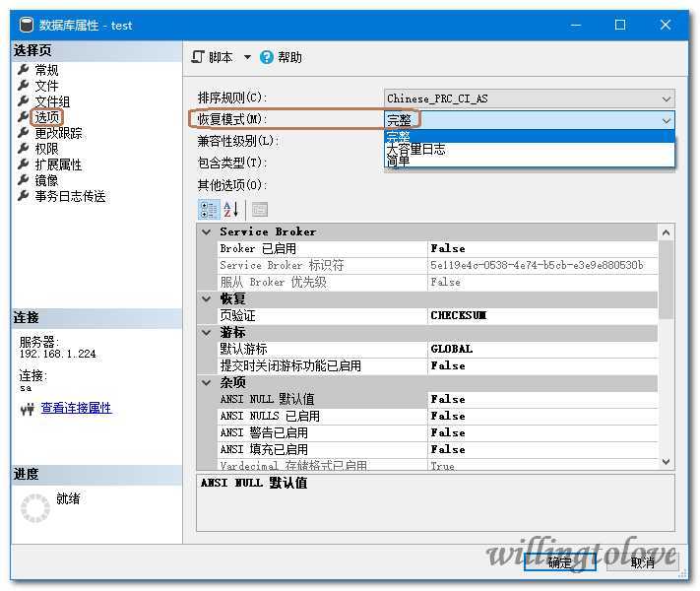Open the 脚本 dropdown arrow
This screenshot has height=591, width=700.
(247, 57)
